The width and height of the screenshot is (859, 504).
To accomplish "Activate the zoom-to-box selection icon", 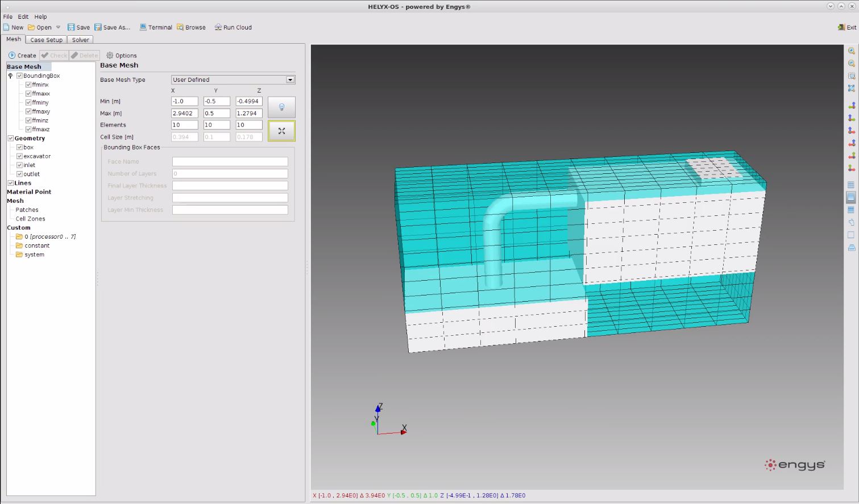I will (851, 76).
